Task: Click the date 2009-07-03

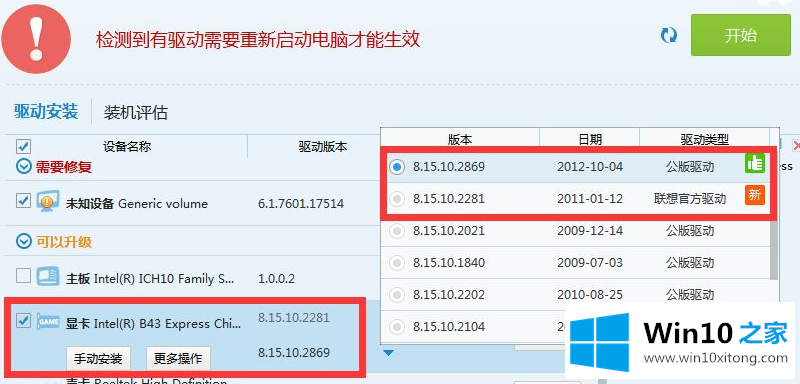Action: 590,263
